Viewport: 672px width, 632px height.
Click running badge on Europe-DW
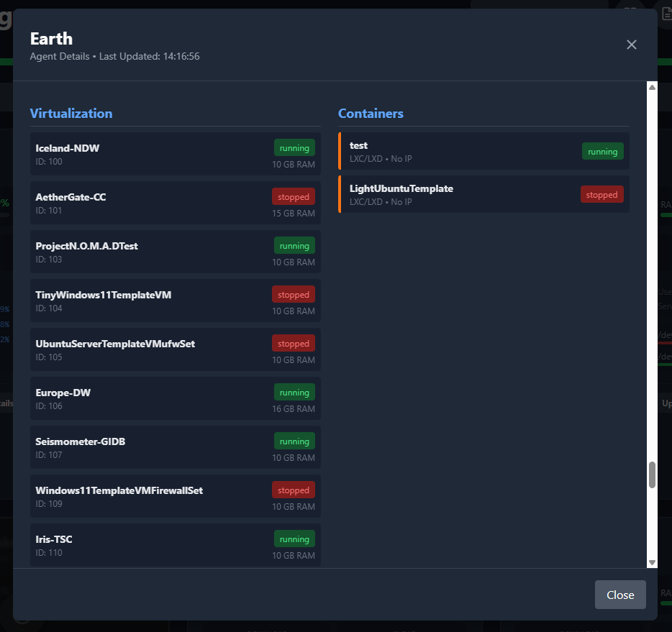click(x=294, y=393)
